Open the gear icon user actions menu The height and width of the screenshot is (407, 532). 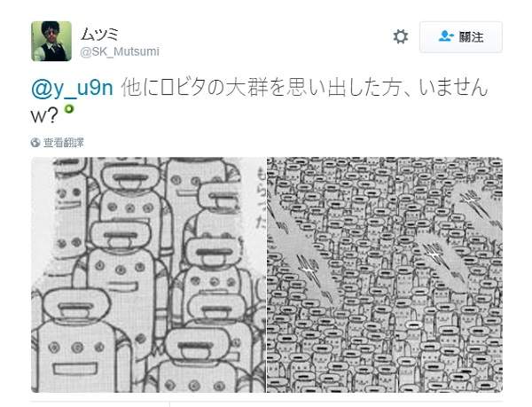coord(401,36)
